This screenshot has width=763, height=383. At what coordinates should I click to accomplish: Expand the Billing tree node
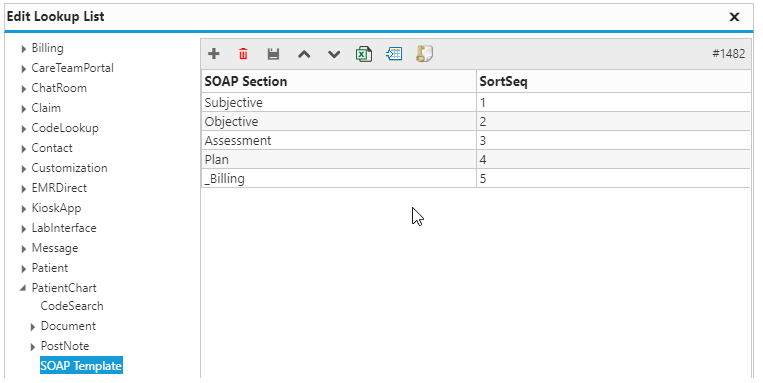coord(23,49)
